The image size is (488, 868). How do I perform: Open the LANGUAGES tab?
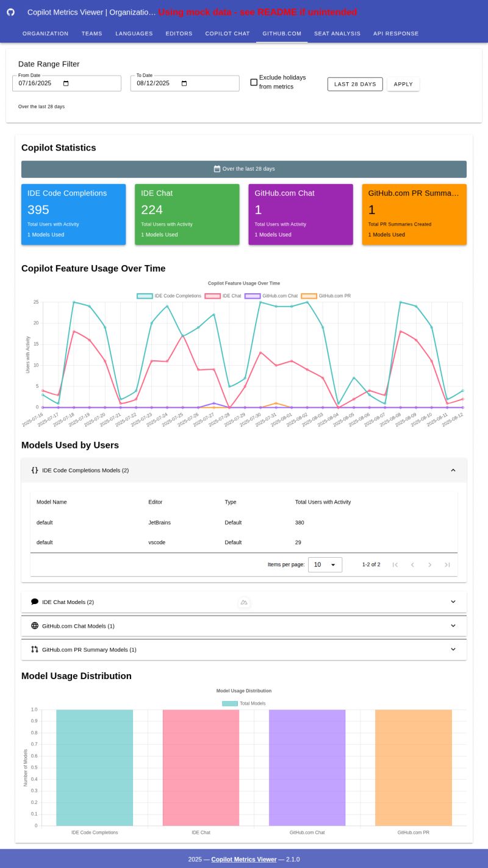pyautogui.click(x=134, y=34)
